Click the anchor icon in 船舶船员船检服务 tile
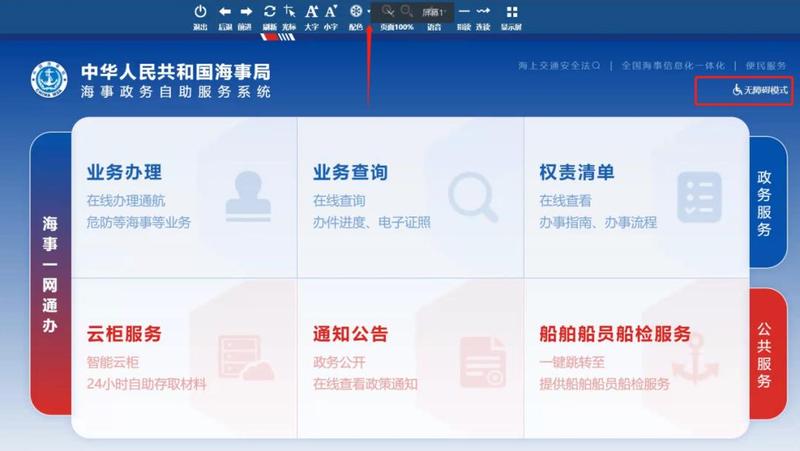Image resolution: width=800 pixels, height=451 pixels. (x=694, y=362)
